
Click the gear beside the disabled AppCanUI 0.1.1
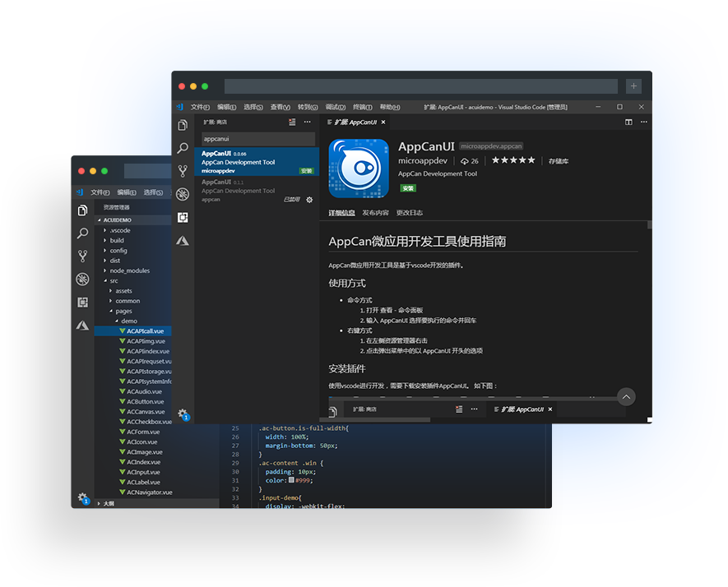pyautogui.click(x=309, y=200)
